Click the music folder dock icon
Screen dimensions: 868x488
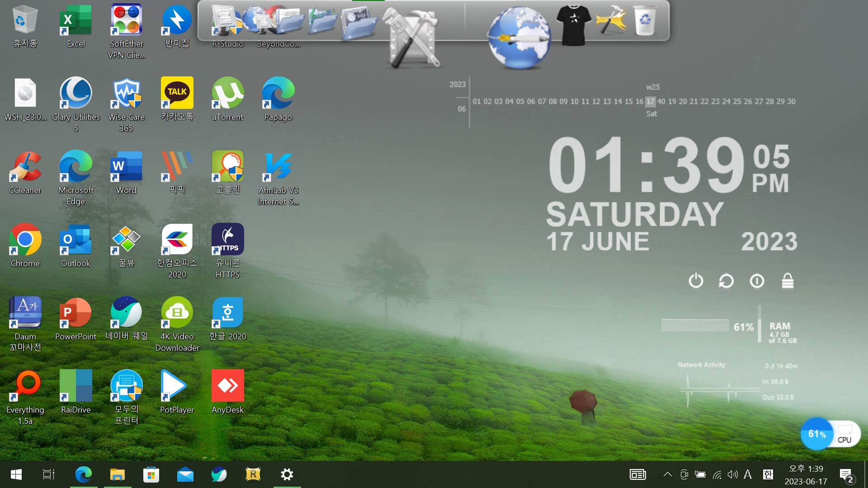(x=322, y=20)
